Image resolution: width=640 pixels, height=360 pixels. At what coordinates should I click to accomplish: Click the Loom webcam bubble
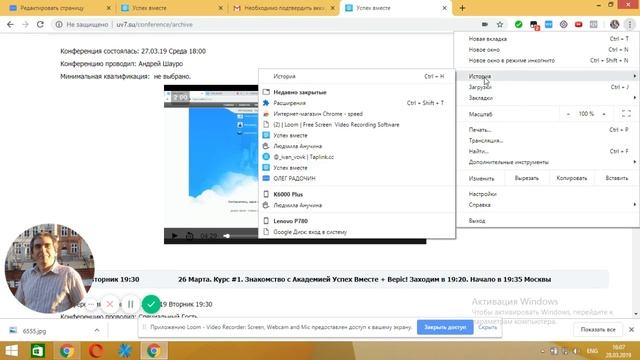click(x=49, y=269)
